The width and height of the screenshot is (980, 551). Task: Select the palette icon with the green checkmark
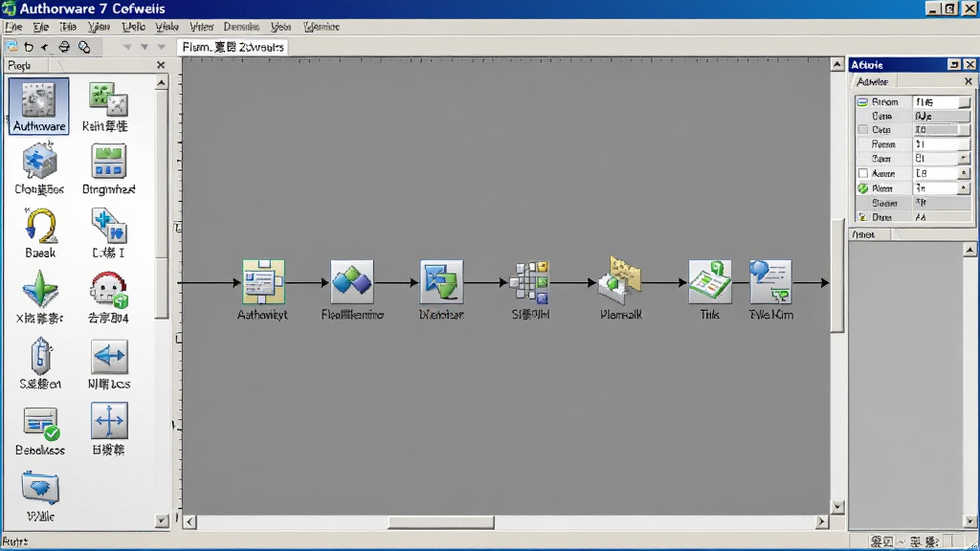[40, 423]
